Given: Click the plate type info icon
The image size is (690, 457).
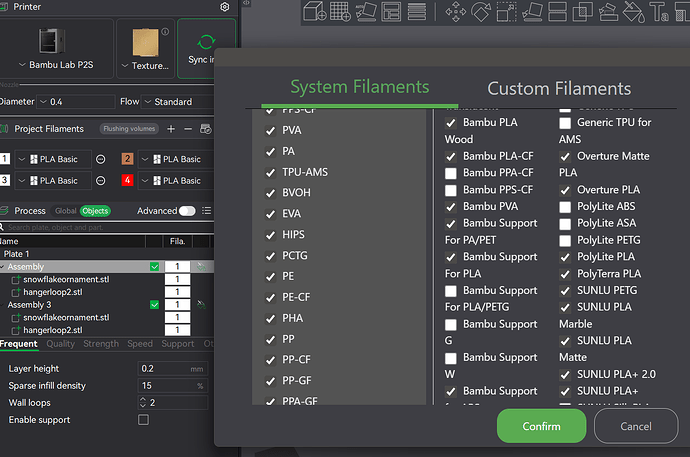Looking at the screenshot, I should tap(165, 31).
